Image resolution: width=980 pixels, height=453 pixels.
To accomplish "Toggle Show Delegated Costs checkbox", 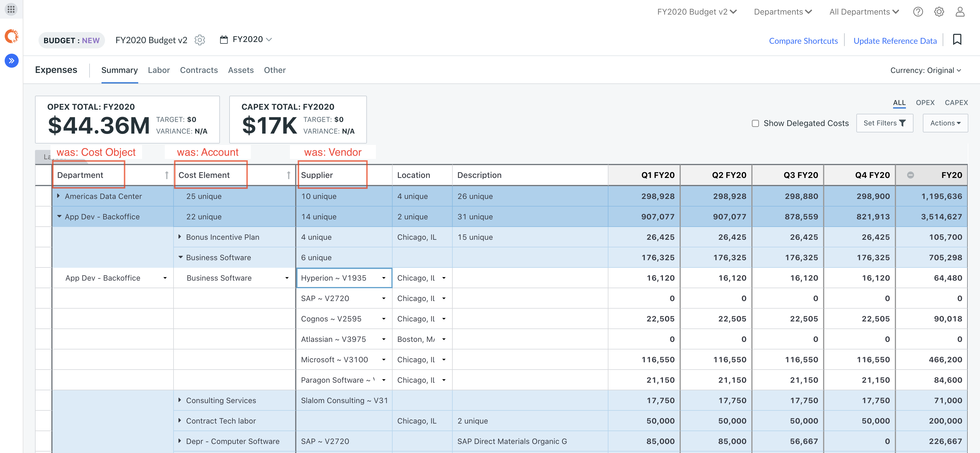I will pyautogui.click(x=755, y=123).
